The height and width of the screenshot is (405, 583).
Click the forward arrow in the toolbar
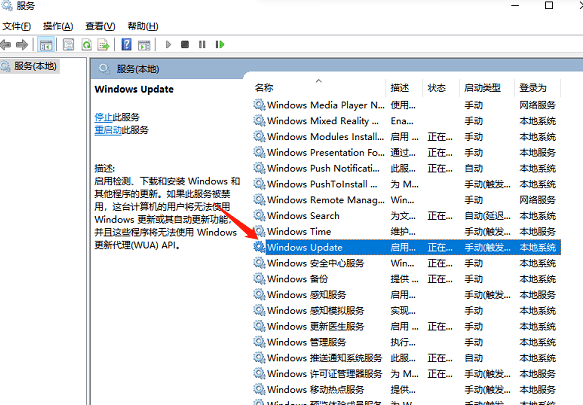pos(22,45)
